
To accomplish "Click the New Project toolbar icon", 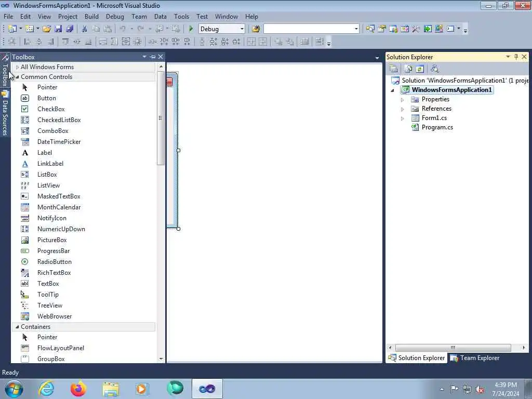I will pos(12,29).
